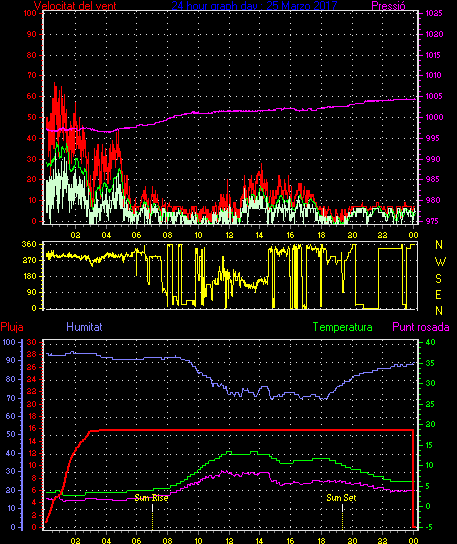The image size is (457, 544).
Task: Select the 'Humitat' legend label
Action: 84,327
